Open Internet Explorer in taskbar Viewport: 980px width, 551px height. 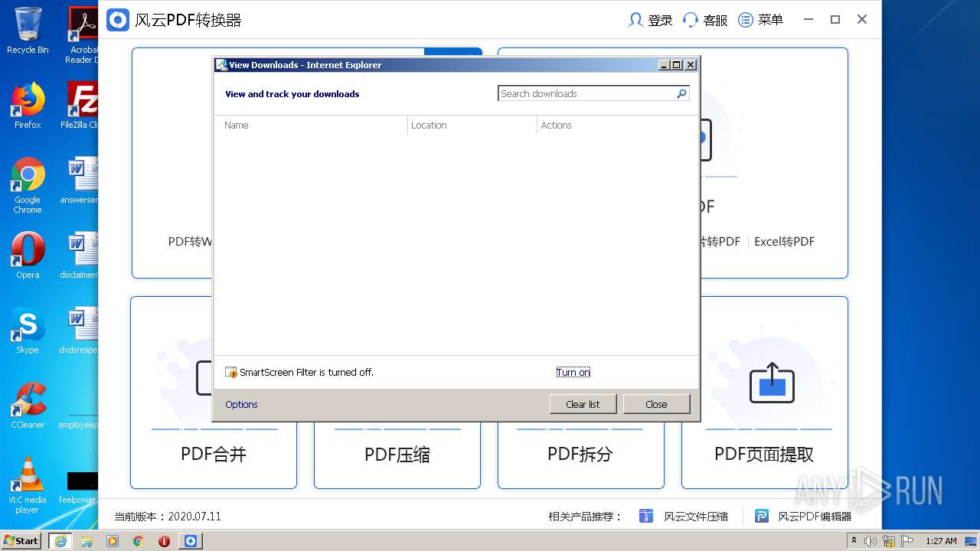(60, 541)
